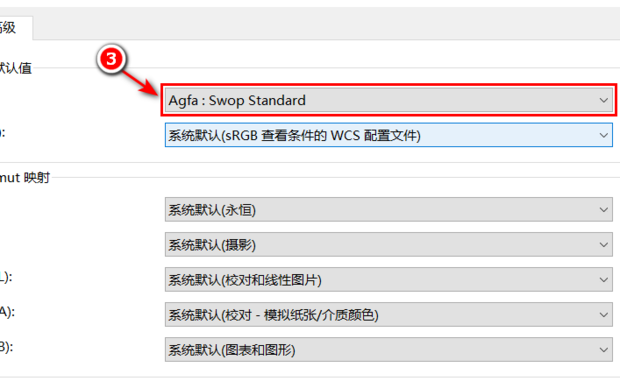Expand the 系统默认(图表和图形) combo box
Image resolution: width=620 pixels, height=381 pixels.
(x=388, y=350)
